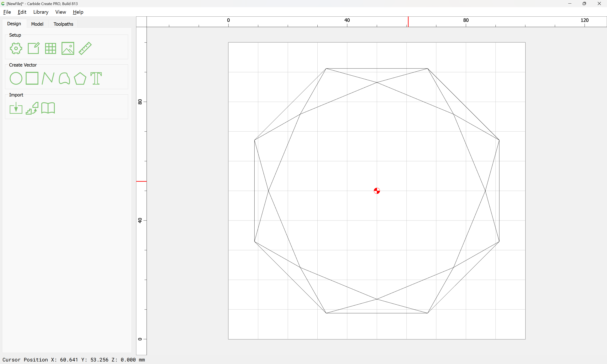Image resolution: width=607 pixels, height=364 pixels.
Task: Select the ruler measure tool
Action: pyautogui.click(x=85, y=48)
